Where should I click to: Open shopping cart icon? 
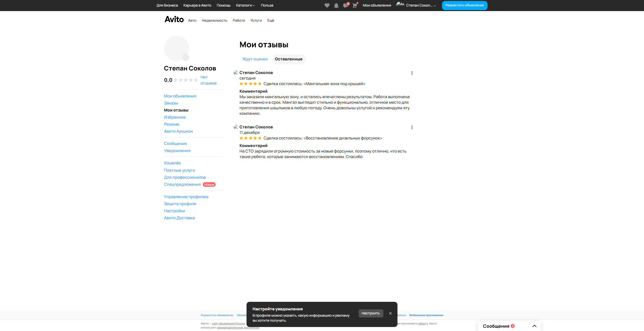tap(355, 6)
